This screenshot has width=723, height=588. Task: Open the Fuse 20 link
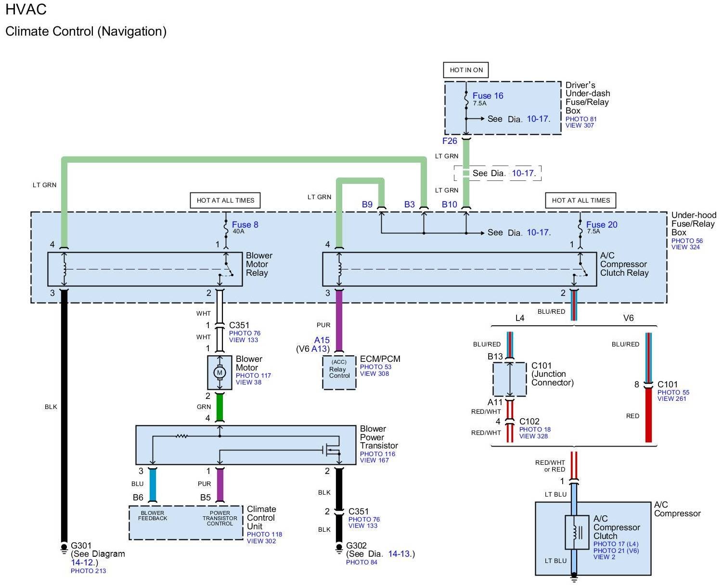(602, 224)
